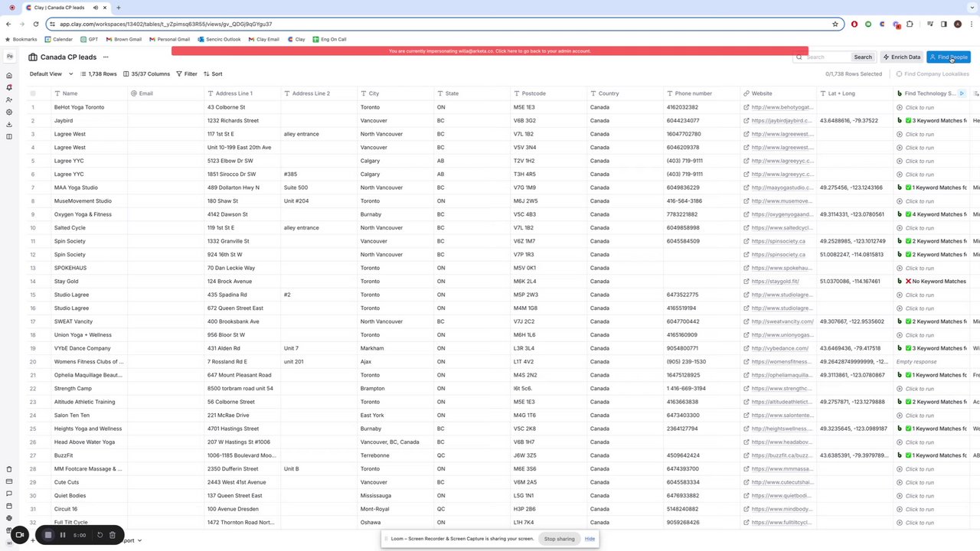Click Find Company Lookalikes
980x551 pixels.
[933, 73]
